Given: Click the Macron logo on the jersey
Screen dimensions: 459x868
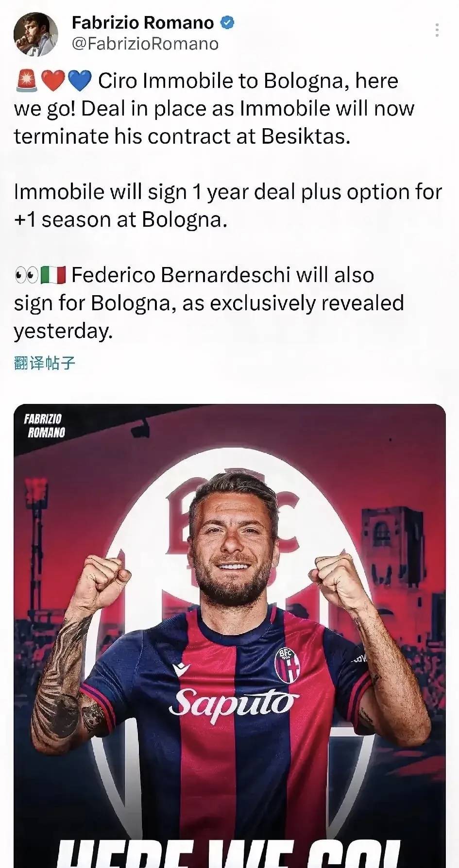Looking at the screenshot, I should (182, 668).
